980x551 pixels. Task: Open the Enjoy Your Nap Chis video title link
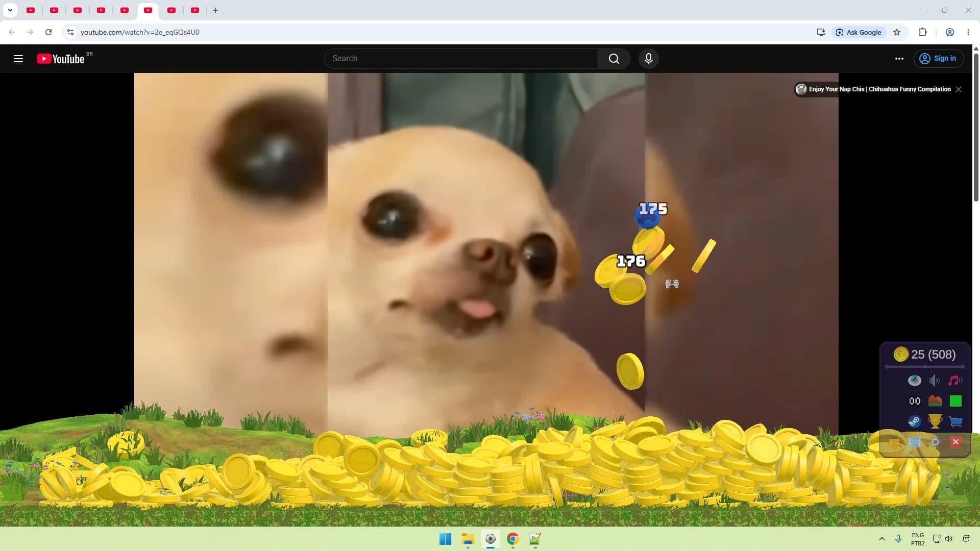(x=879, y=89)
